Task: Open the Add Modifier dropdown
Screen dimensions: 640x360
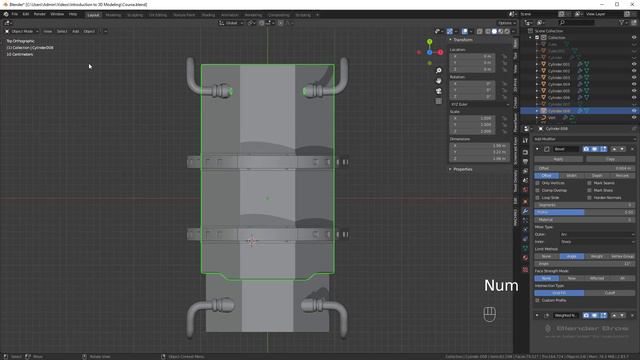Action: click(x=584, y=139)
